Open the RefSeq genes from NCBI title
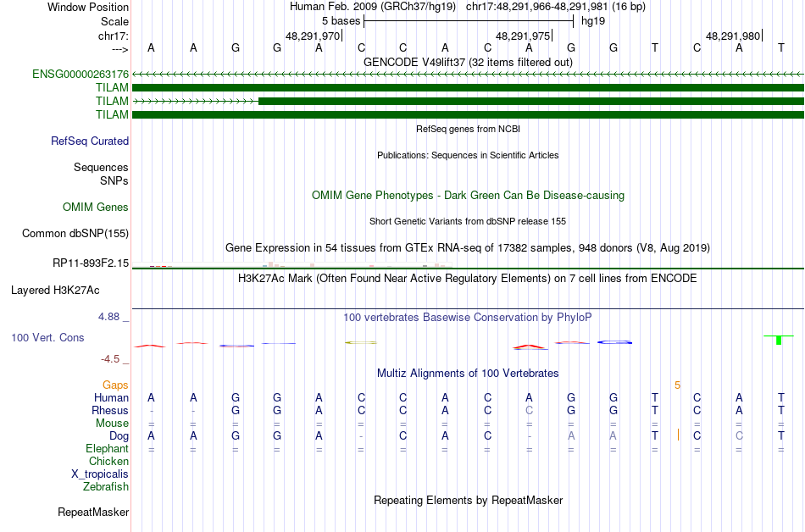This screenshot has height=532, width=805. click(x=468, y=129)
